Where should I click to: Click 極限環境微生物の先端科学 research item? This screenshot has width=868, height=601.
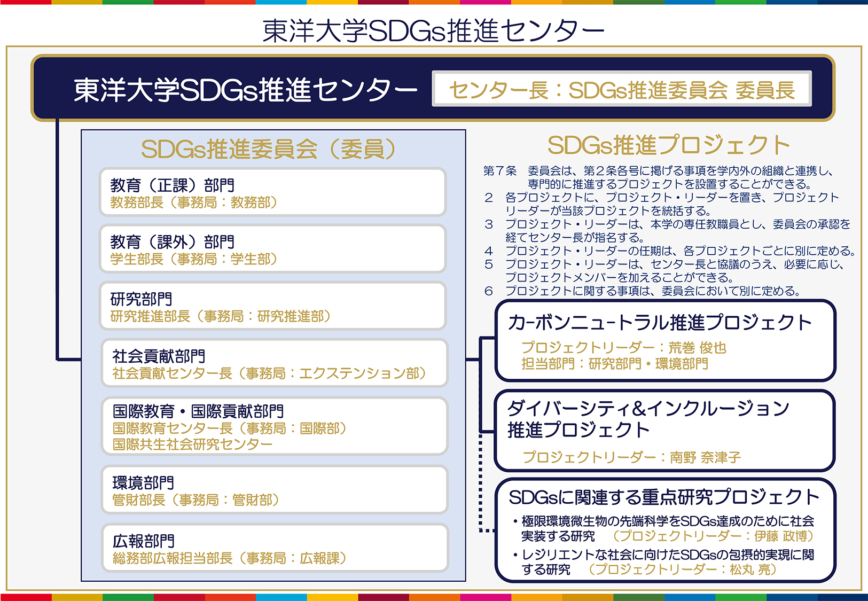click(x=664, y=528)
